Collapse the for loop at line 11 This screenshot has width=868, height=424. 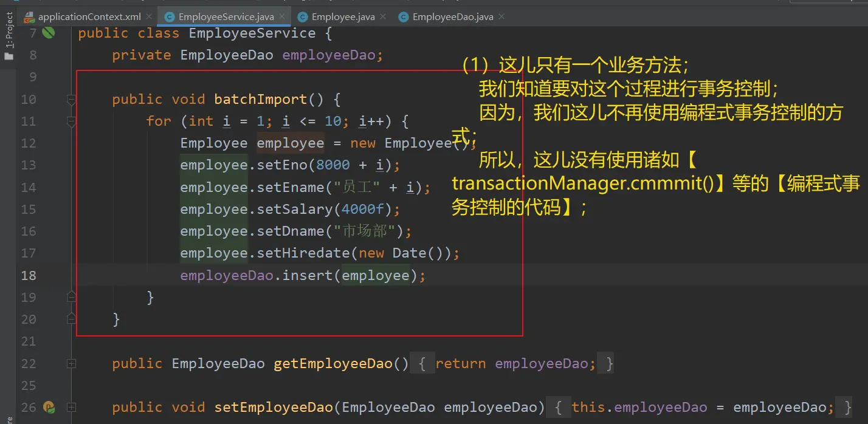[71, 121]
